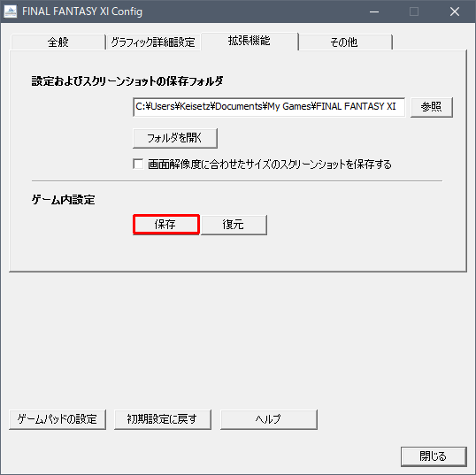476x475 pixels.
Task: Open ゲームパッドの設定
Action: [58, 419]
